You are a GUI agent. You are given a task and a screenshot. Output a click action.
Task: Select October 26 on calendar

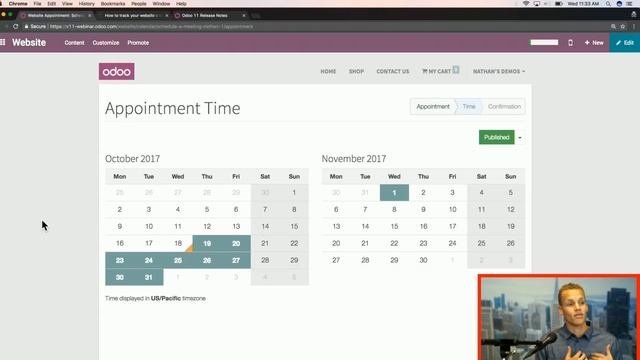coord(207,260)
